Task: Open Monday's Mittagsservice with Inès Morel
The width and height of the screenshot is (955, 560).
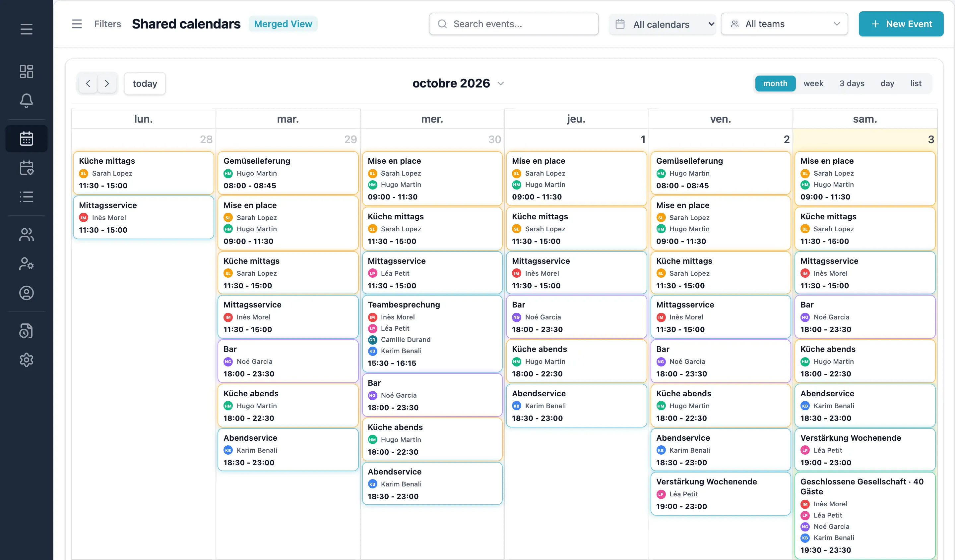Action: (x=143, y=217)
